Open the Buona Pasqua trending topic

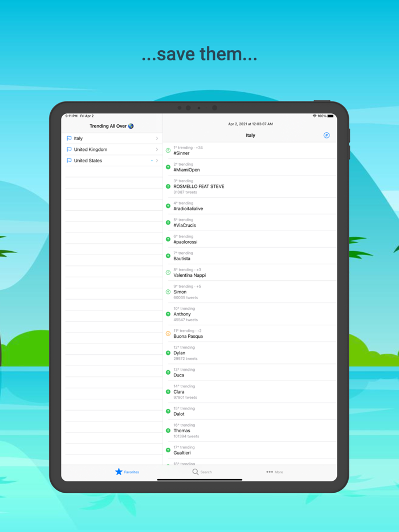250,334
